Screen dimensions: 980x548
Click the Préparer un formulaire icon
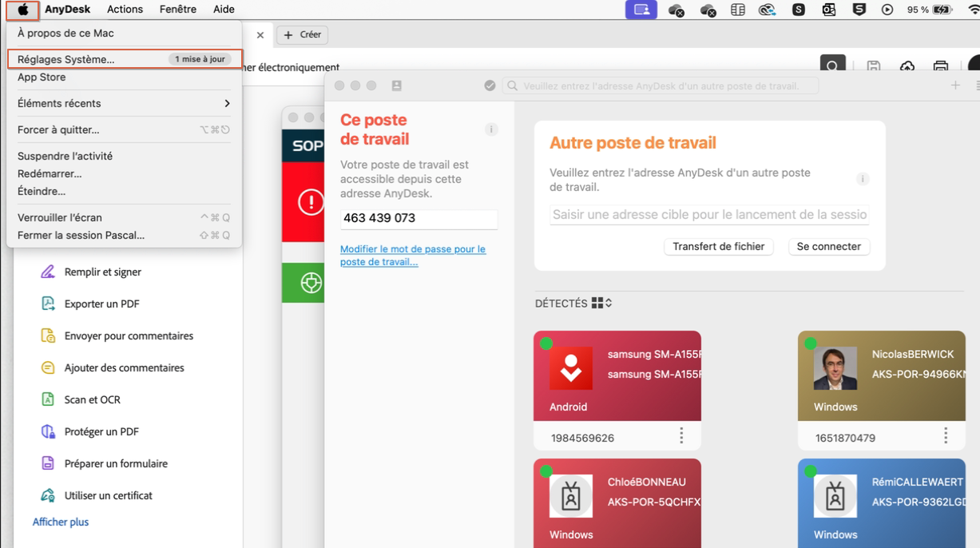(x=48, y=463)
